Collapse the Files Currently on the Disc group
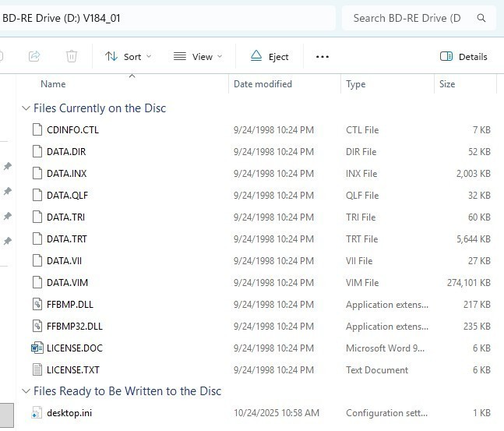 click(x=26, y=108)
